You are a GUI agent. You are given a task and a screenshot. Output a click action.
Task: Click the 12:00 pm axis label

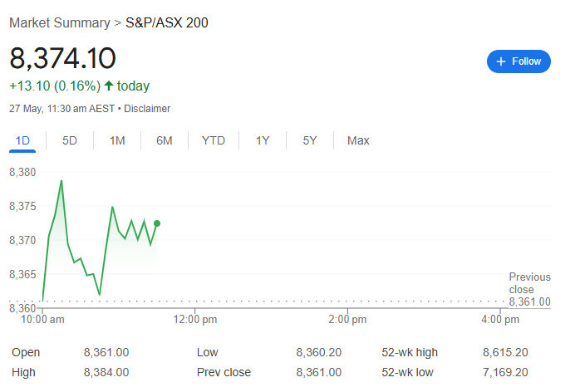[x=194, y=319]
